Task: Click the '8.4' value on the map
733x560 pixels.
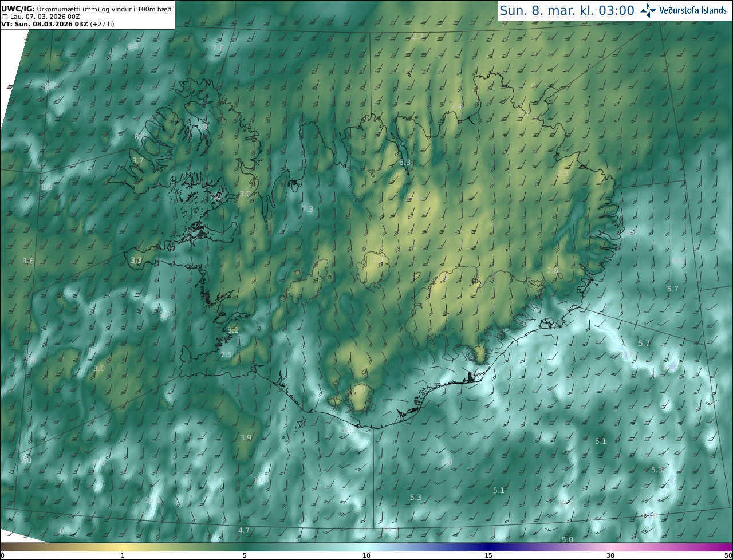Action: pos(133,46)
